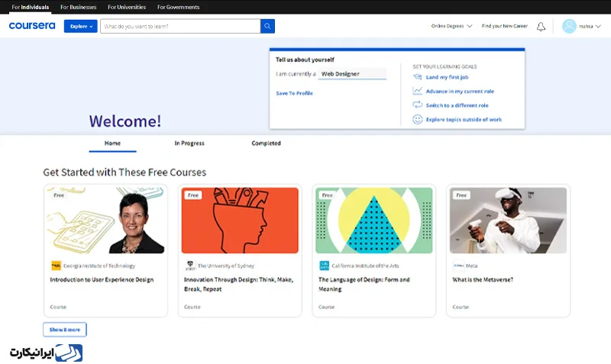This screenshot has width=611, height=364.
Task: Click the arrows icon beside Switch to a different role
Action: pos(417,105)
